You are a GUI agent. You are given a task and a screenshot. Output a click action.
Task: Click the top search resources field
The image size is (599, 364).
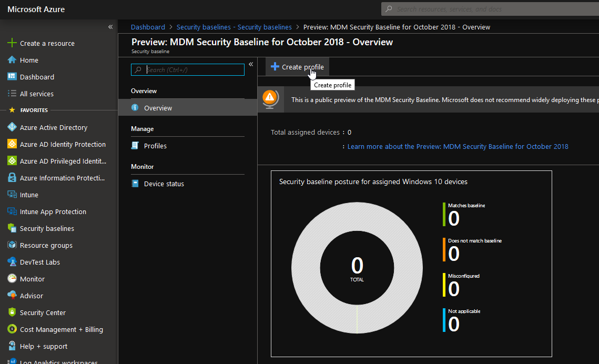pyautogui.click(x=489, y=9)
